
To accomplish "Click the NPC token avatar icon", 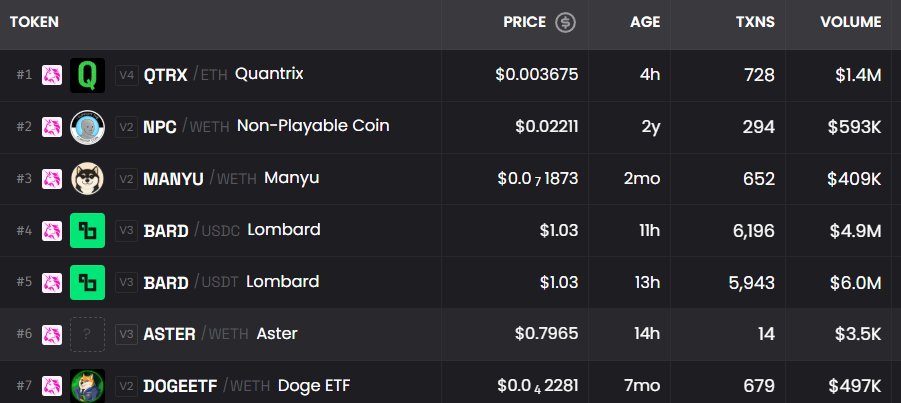I will point(87,127).
